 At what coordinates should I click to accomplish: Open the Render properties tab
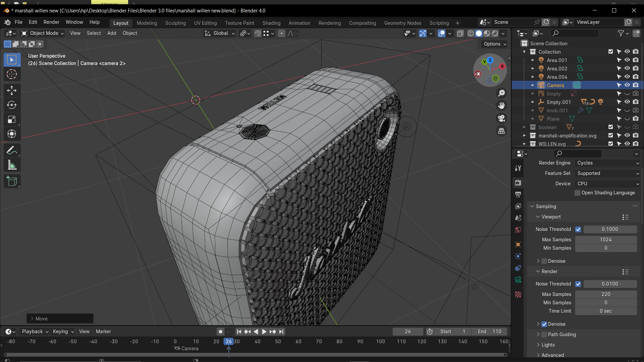click(x=518, y=183)
